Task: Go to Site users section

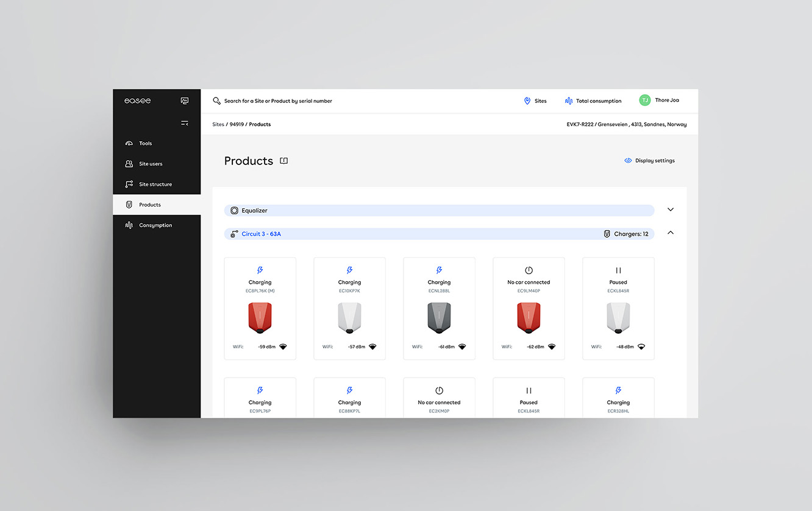Action: [150, 164]
